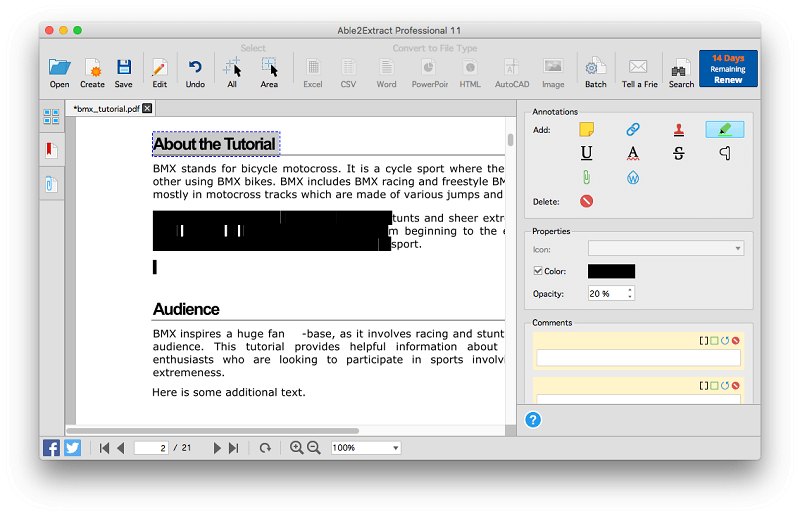
Task: Go to the previous page
Action: [x=121, y=448]
